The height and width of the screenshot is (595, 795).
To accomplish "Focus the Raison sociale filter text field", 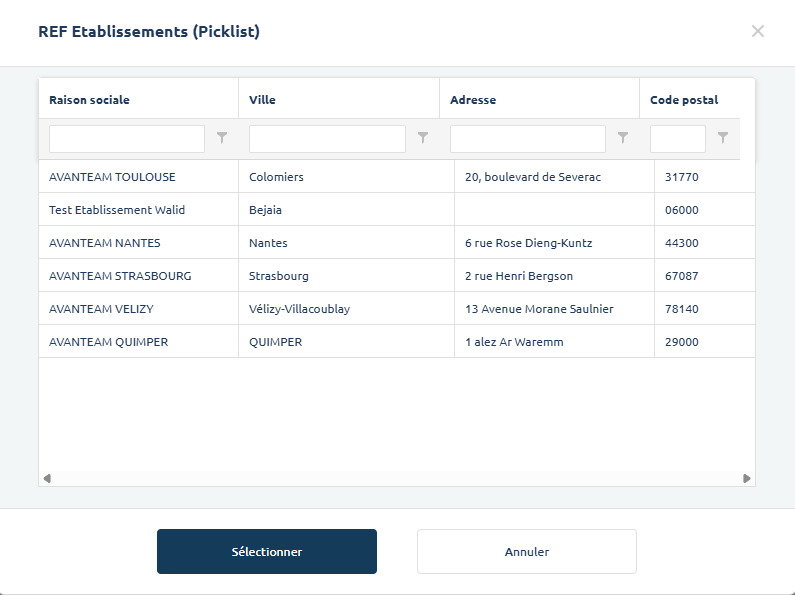I will point(127,139).
